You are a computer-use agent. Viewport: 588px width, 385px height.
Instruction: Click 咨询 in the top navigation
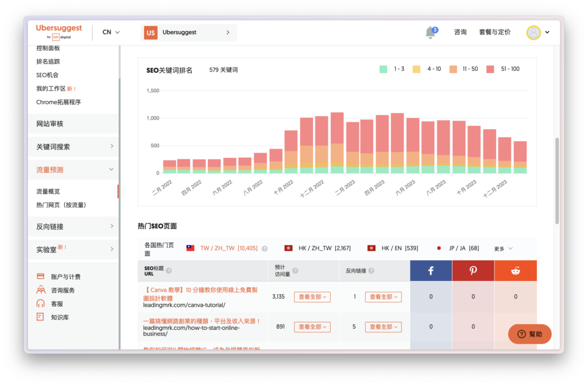click(x=460, y=32)
